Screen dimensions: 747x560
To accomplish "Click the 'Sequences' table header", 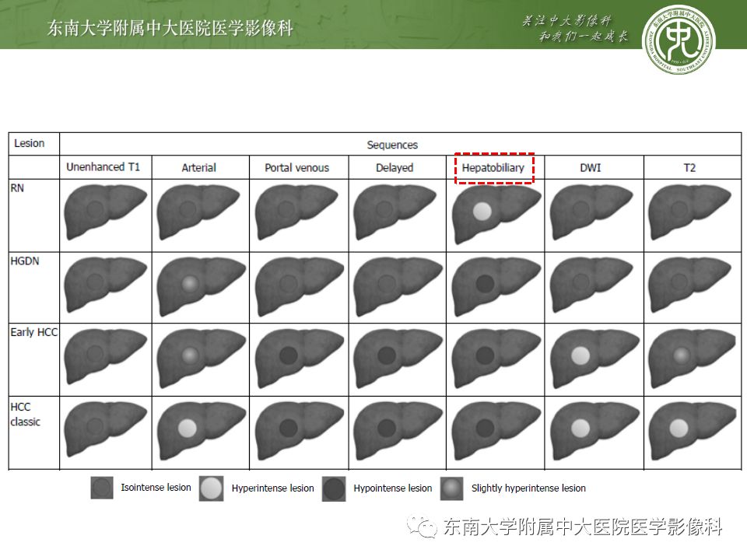I will [x=392, y=145].
